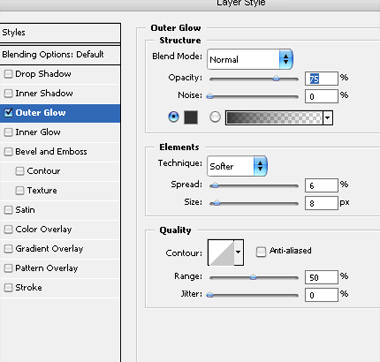Select Blending Options: Default
This screenshot has height=362, width=380.
click(x=60, y=55)
